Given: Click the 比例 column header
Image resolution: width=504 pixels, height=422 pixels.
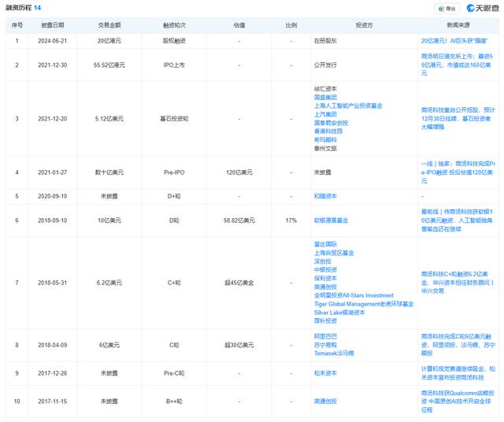Looking at the screenshot, I should [x=291, y=25].
